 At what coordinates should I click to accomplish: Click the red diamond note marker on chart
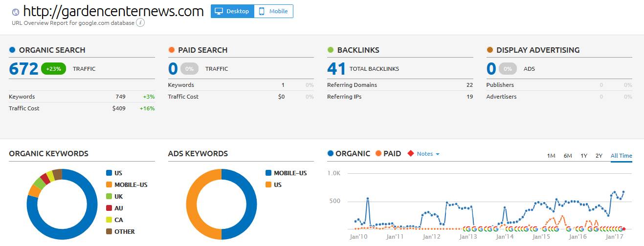(624, 228)
